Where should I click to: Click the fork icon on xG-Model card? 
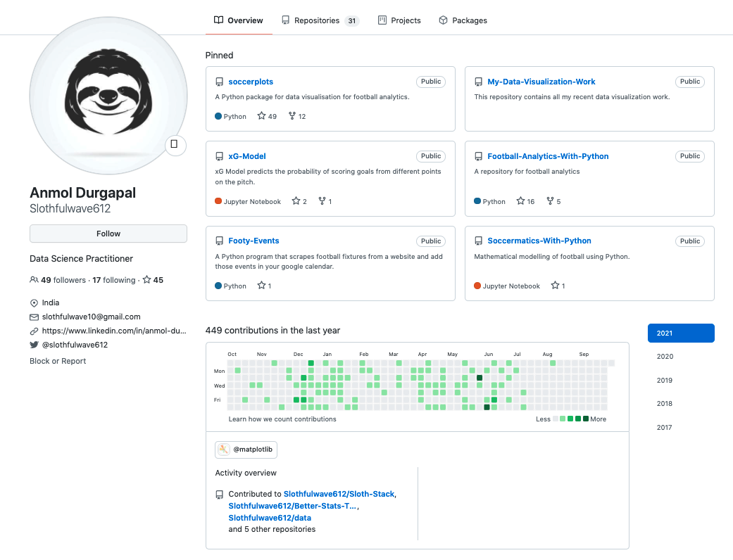pos(322,201)
